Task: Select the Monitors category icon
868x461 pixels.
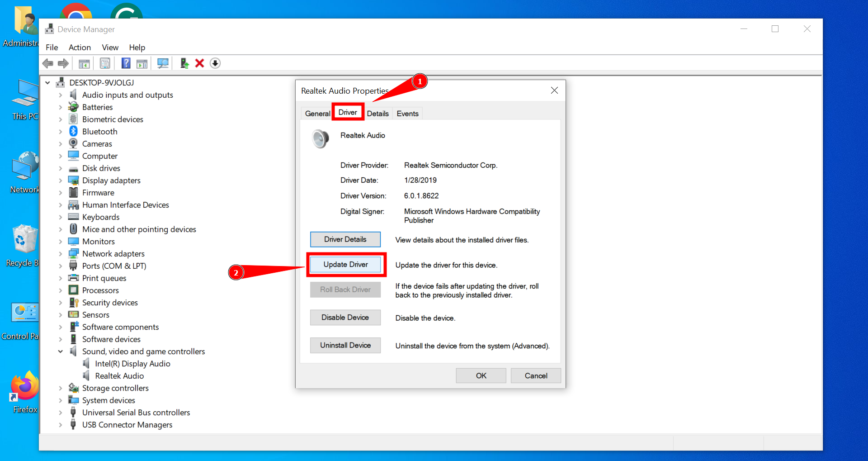Action: click(73, 241)
